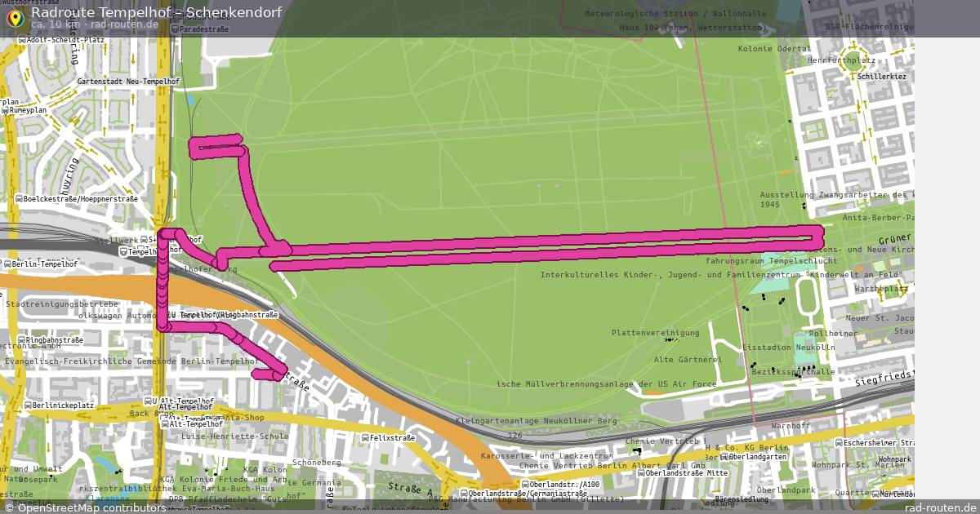Select the Ringbahnstraße bus stop icon
The height and width of the screenshot is (514, 980).
[x=22, y=339]
